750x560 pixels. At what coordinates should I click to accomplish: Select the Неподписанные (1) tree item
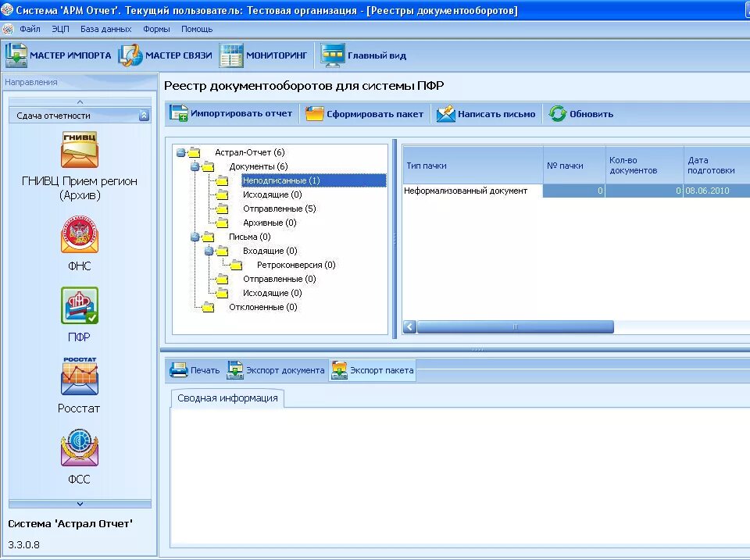pyautogui.click(x=314, y=180)
